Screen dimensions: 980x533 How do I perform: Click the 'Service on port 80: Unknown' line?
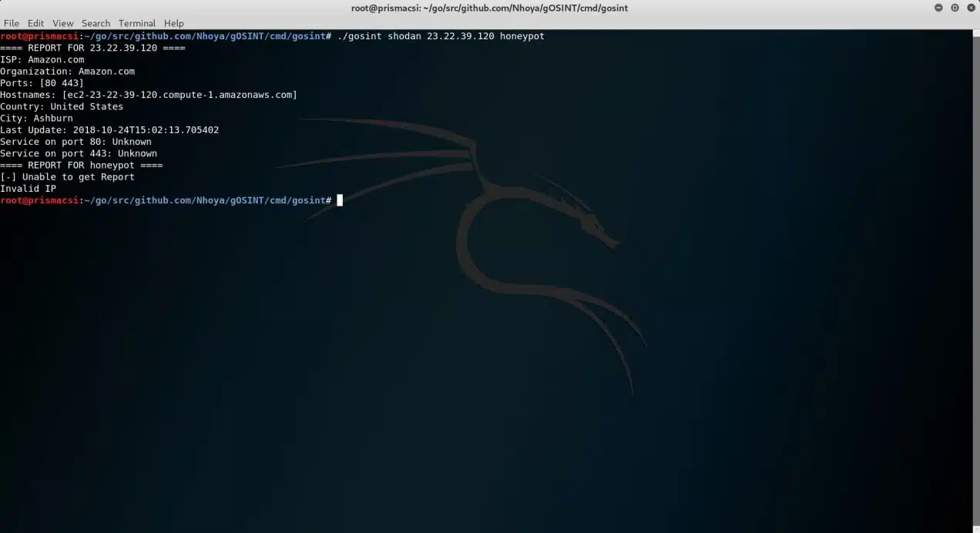coord(76,142)
